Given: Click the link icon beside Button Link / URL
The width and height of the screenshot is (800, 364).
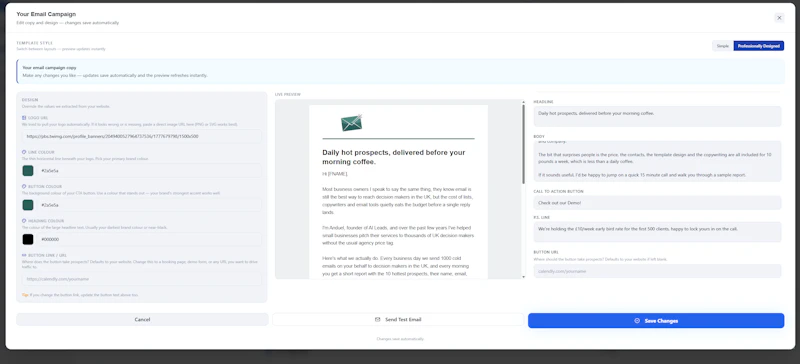Looking at the screenshot, I should pos(24,255).
